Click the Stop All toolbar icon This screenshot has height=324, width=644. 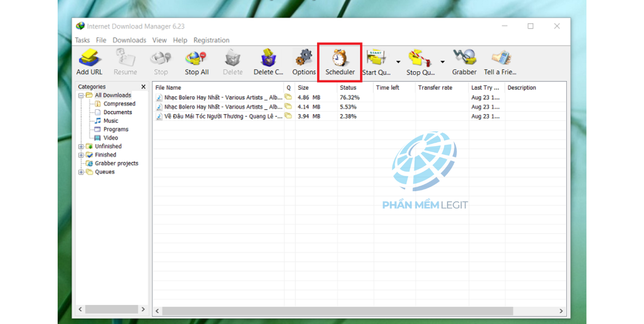196,58
